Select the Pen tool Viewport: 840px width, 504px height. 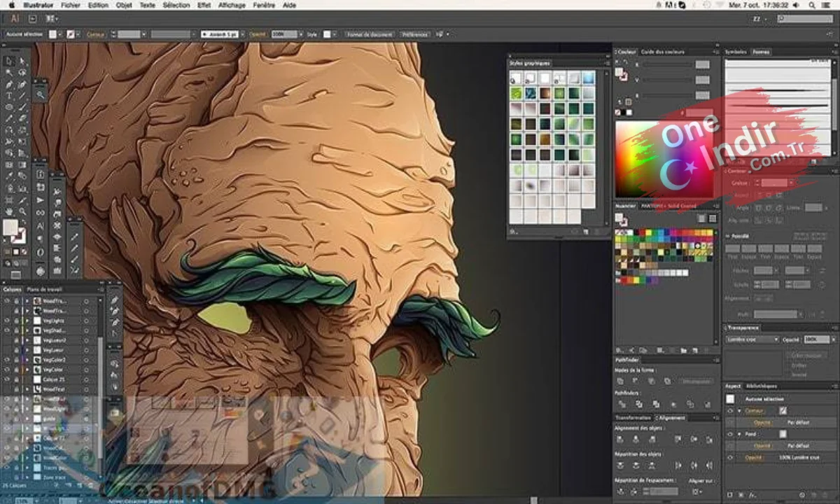point(9,84)
